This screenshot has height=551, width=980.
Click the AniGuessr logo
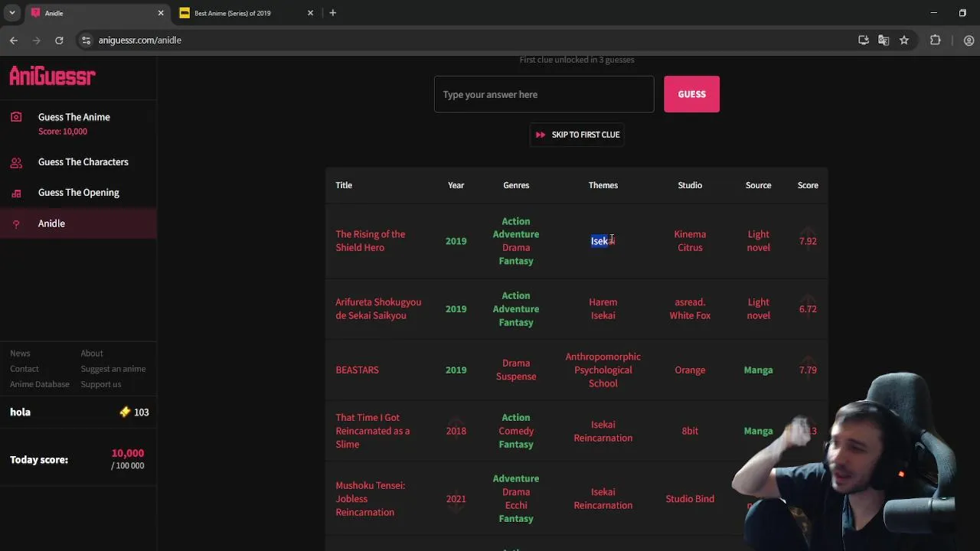pyautogui.click(x=52, y=76)
